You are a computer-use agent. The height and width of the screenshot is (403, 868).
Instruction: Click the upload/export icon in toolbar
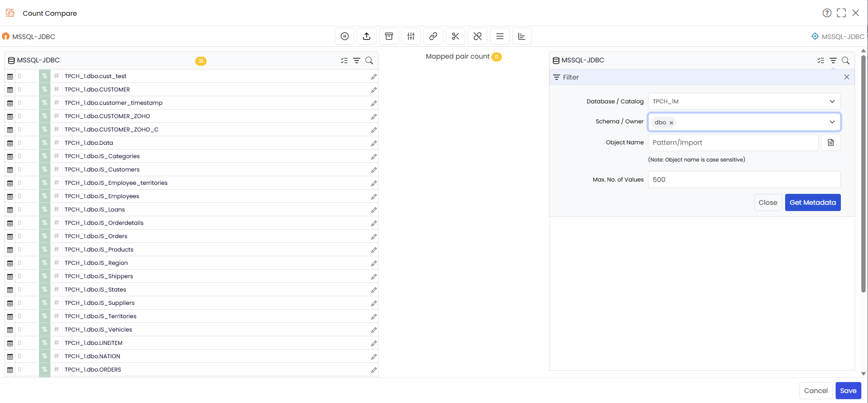(367, 36)
